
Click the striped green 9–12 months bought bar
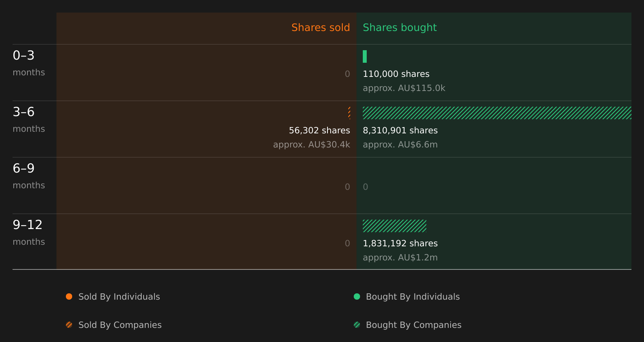[395, 226]
